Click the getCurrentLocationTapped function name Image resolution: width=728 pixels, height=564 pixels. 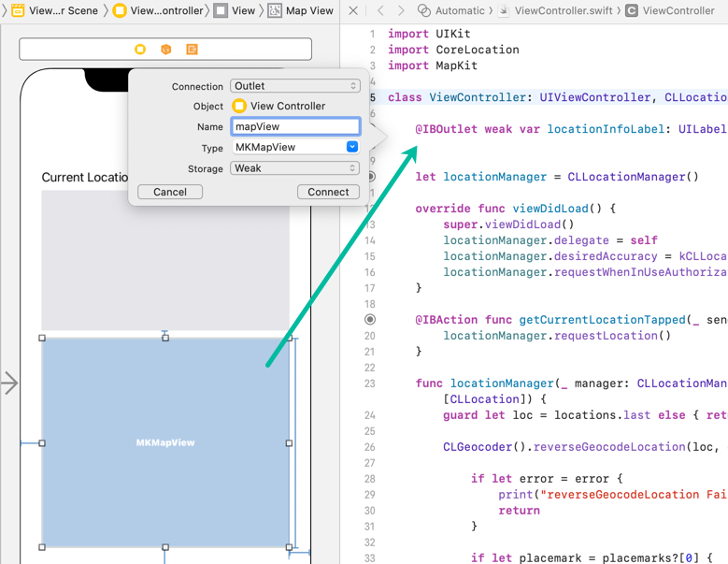pyautogui.click(x=602, y=320)
